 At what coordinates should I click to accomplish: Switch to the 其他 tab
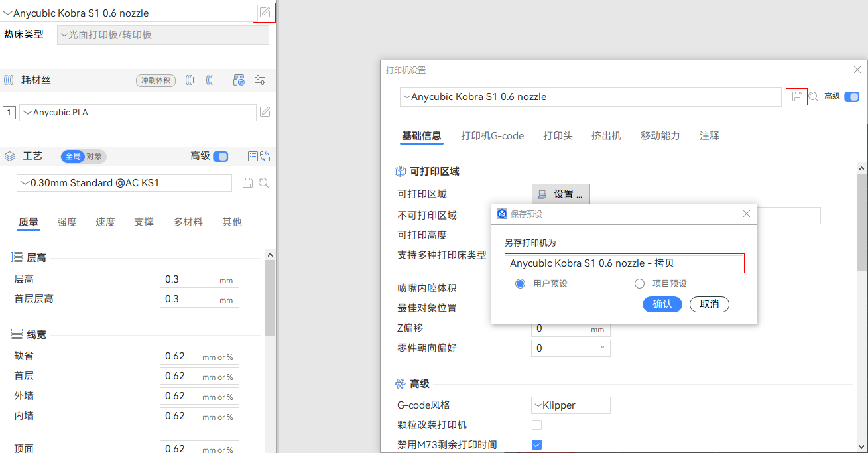232,222
